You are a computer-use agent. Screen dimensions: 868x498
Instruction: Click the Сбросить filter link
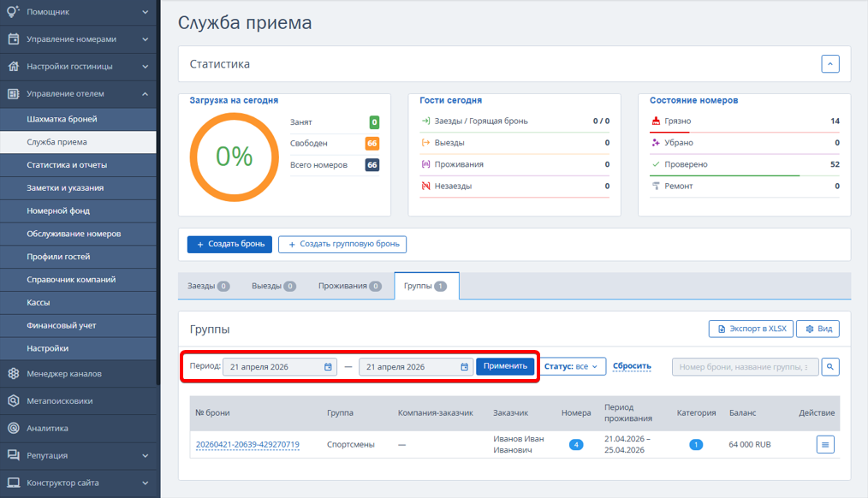[x=632, y=366]
